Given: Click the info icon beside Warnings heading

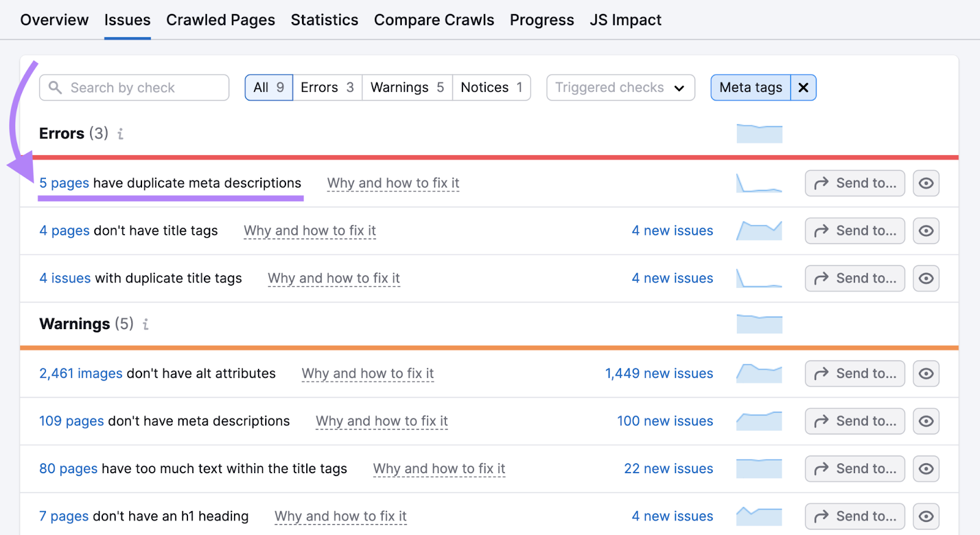Looking at the screenshot, I should tap(146, 324).
